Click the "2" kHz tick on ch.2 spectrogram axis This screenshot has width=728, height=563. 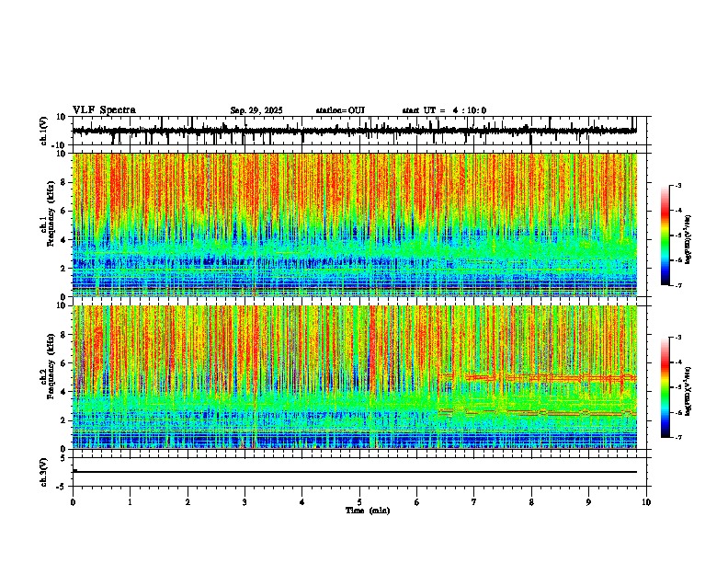63,420
